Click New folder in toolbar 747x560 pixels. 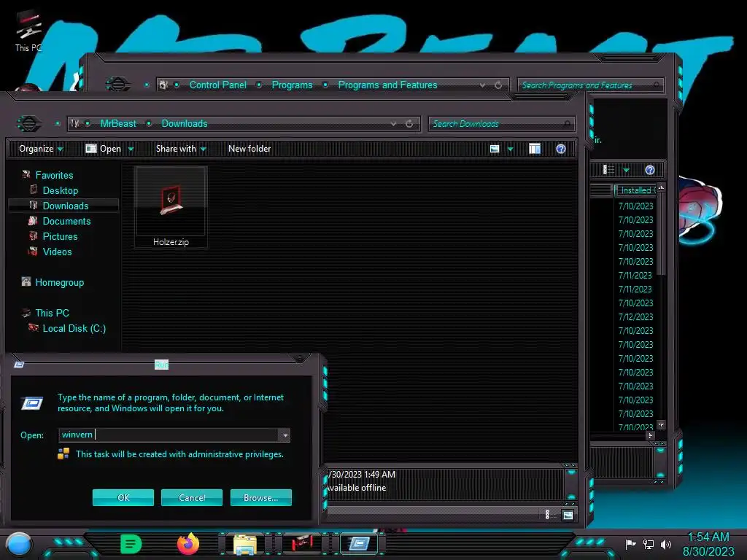pos(249,149)
